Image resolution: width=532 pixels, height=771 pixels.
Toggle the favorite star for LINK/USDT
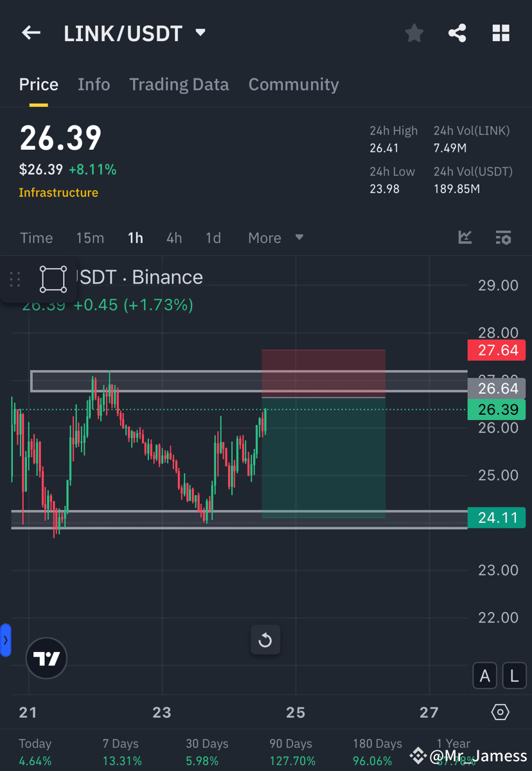coord(414,33)
